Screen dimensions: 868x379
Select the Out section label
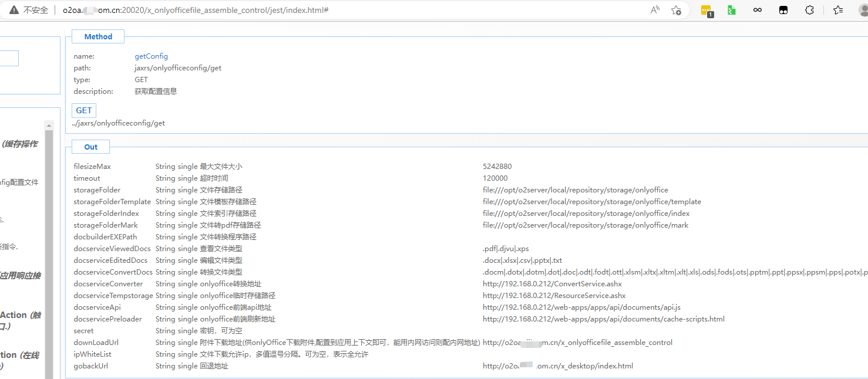[x=91, y=147]
